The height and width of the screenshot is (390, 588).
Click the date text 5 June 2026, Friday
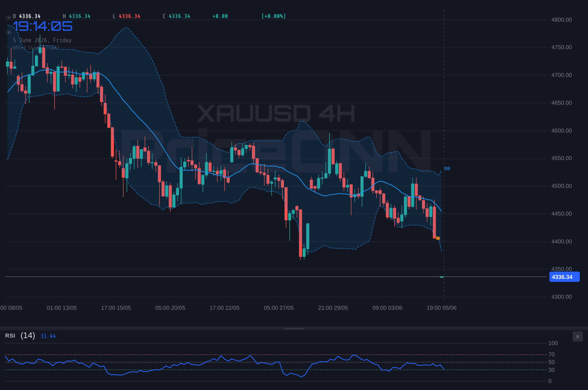pos(42,40)
